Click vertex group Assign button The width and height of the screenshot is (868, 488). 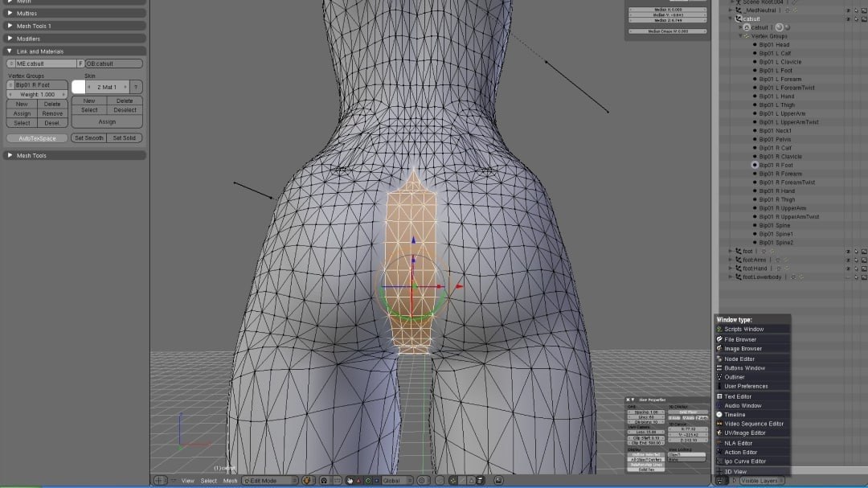22,113
